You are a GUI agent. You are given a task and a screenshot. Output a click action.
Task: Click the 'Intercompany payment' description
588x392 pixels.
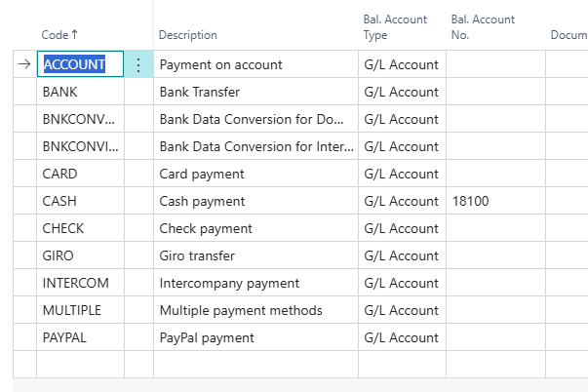click(229, 283)
